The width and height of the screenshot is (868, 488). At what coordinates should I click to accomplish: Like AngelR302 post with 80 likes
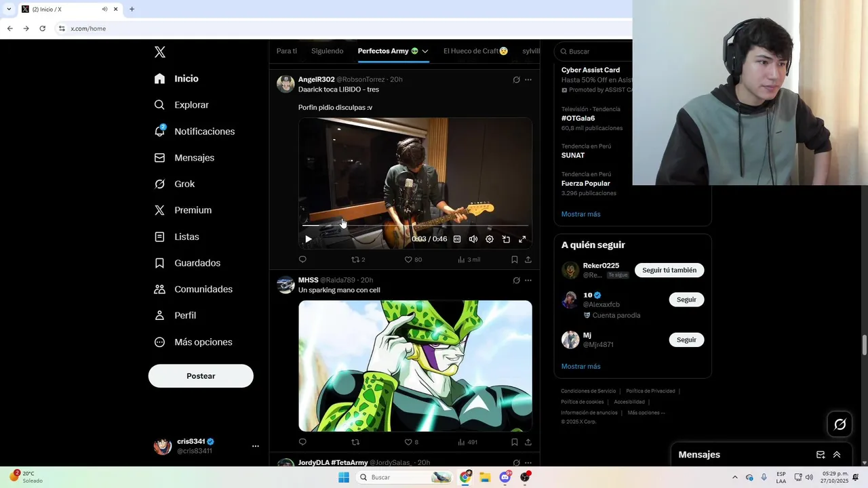coord(413,259)
